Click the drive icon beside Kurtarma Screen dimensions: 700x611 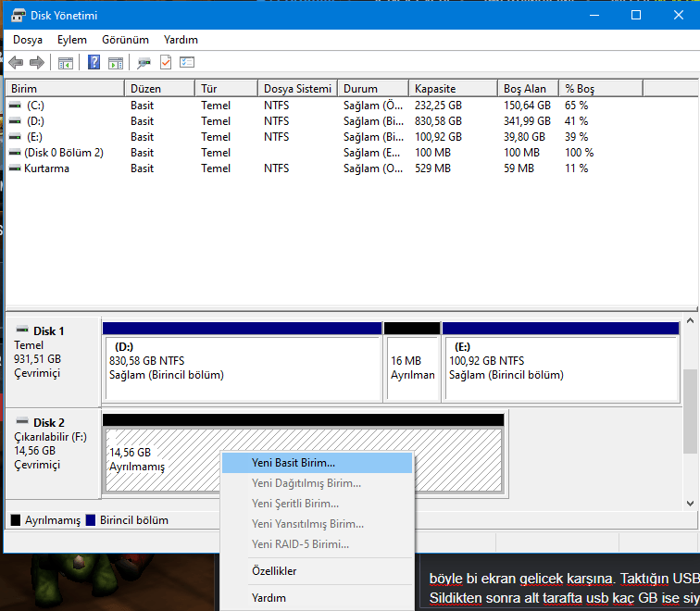coord(15,168)
